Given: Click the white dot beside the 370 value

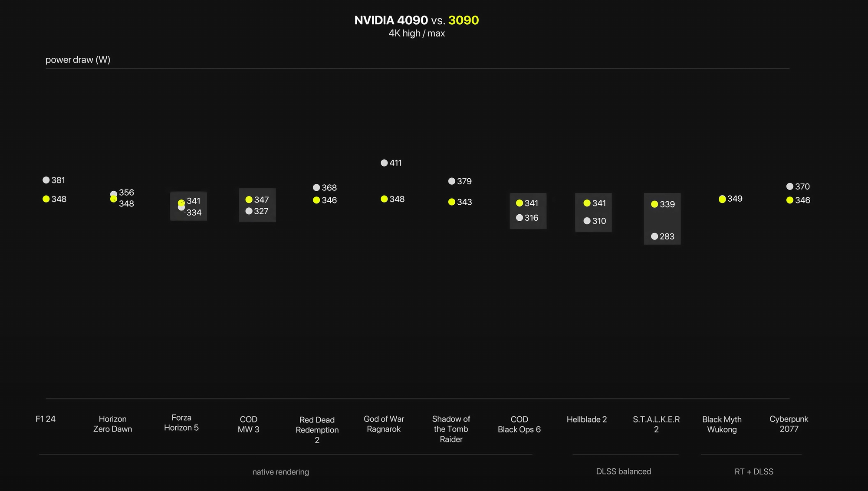Looking at the screenshot, I should [790, 187].
